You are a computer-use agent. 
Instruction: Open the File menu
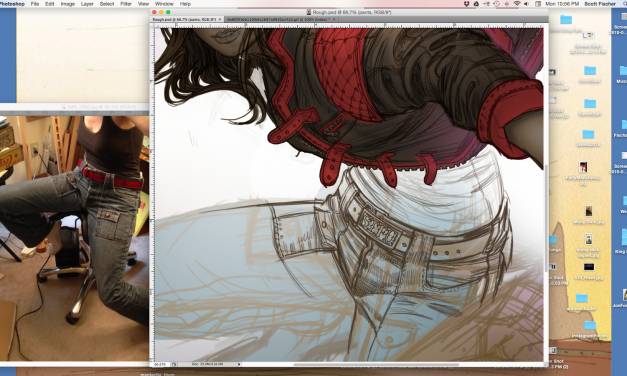[x=35, y=4]
